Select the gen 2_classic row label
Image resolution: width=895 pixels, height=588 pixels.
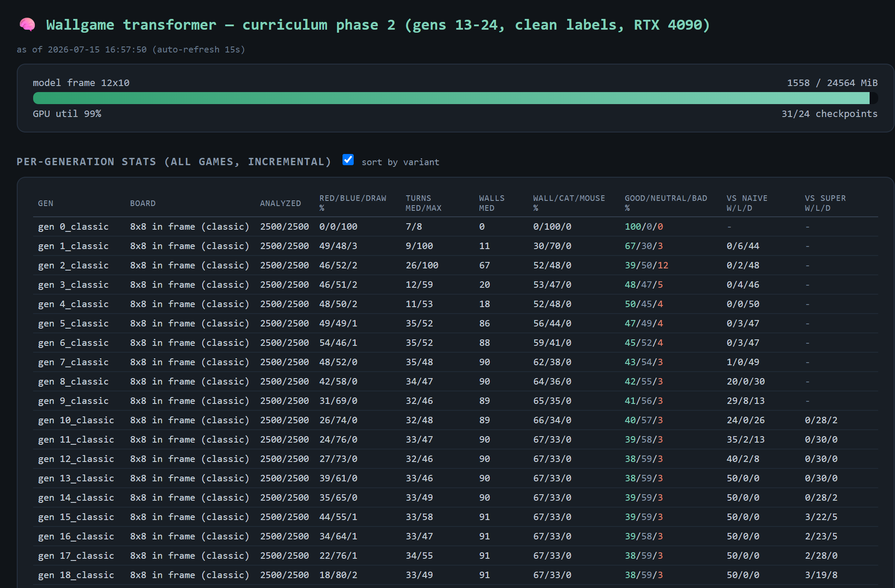73,265
